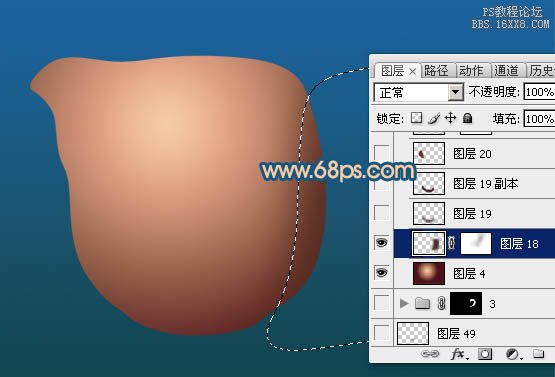Image resolution: width=555 pixels, height=377 pixels.
Task: Click the lock image pixels brush icon
Action: pos(434,118)
